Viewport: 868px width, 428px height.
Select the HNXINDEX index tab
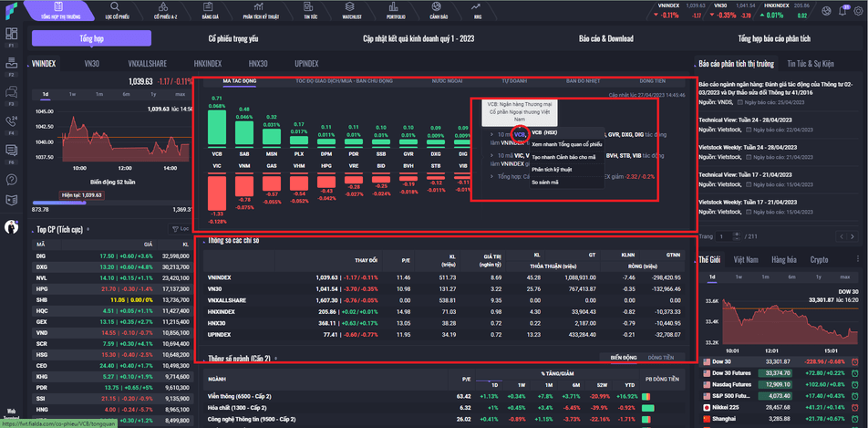[x=208, y=64]
